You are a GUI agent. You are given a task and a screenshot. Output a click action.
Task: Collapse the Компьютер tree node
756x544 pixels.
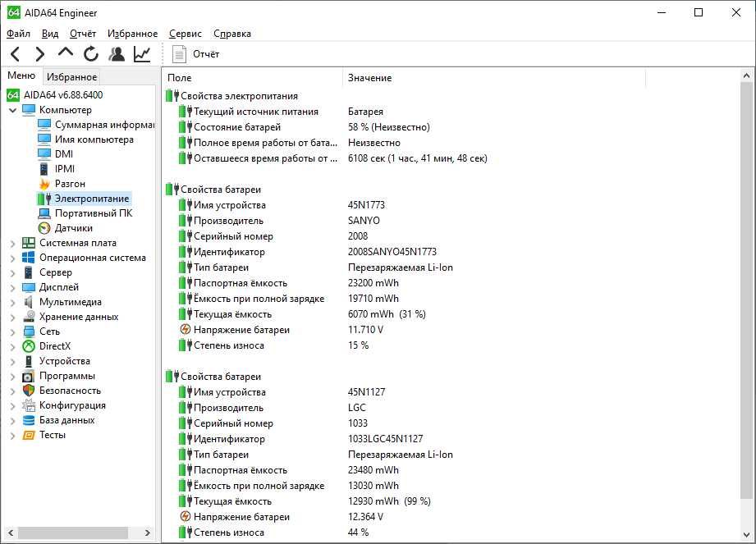(13, 110)
